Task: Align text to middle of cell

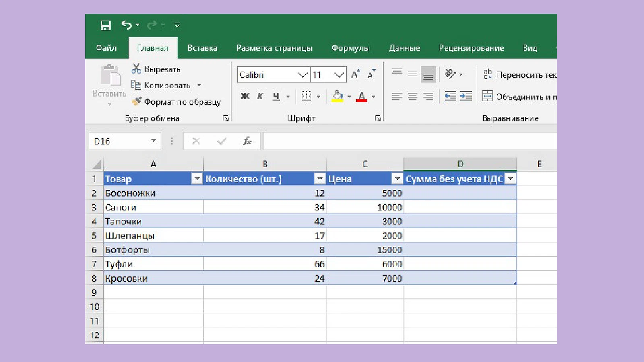Action: click(413, 74)
